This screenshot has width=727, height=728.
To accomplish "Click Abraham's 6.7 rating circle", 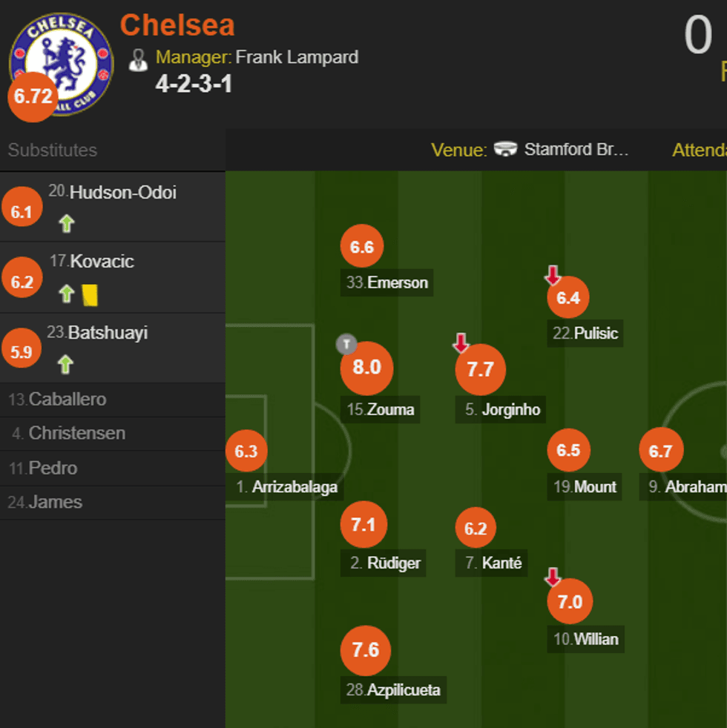I will [x=661, y=451].
